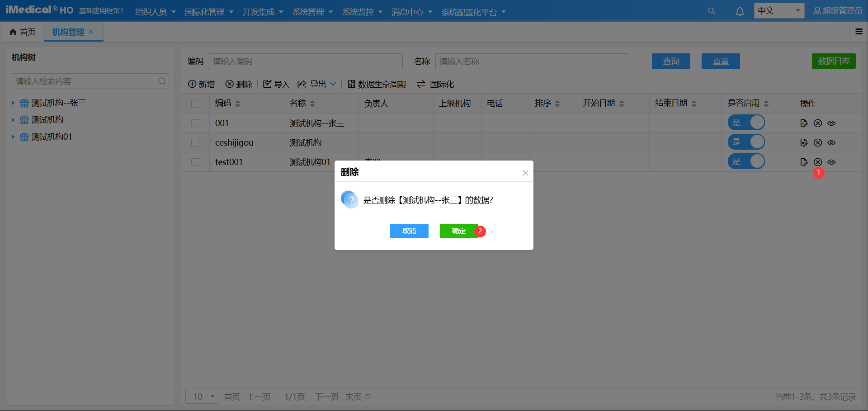Click the edit icon for row 001
This screenshot has height=411, width=868.
tap(804, 123)
